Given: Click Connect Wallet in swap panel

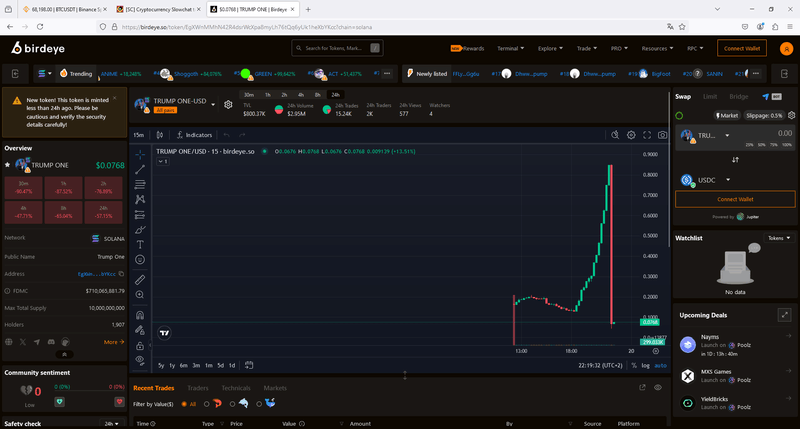Looking at the screenshot, I should (735, 199).
